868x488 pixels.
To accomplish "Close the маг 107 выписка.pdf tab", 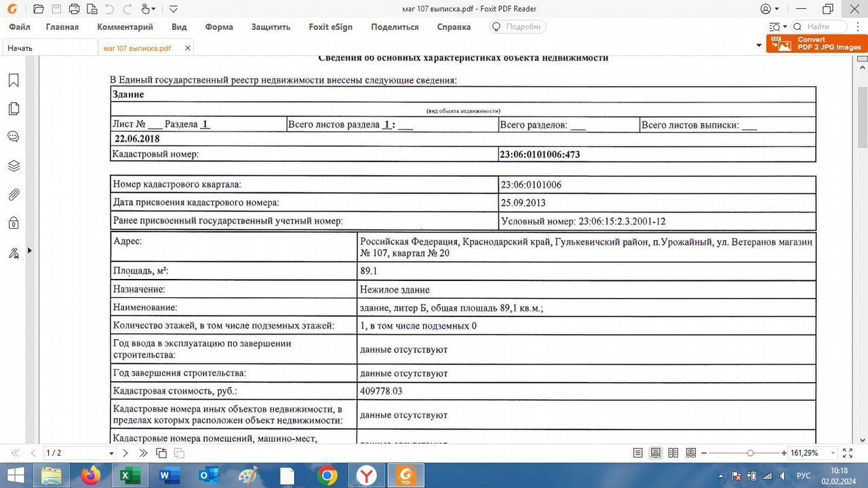I will click(x=188, y=48).
